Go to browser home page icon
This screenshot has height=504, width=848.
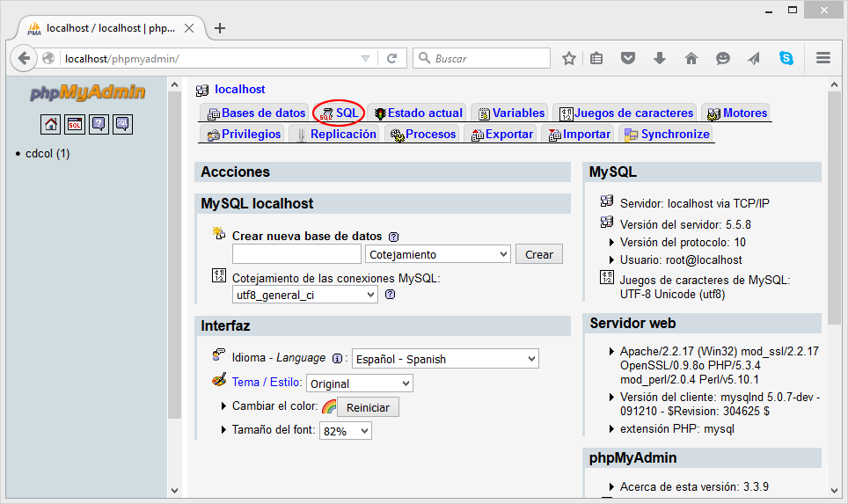coord(691,58)
